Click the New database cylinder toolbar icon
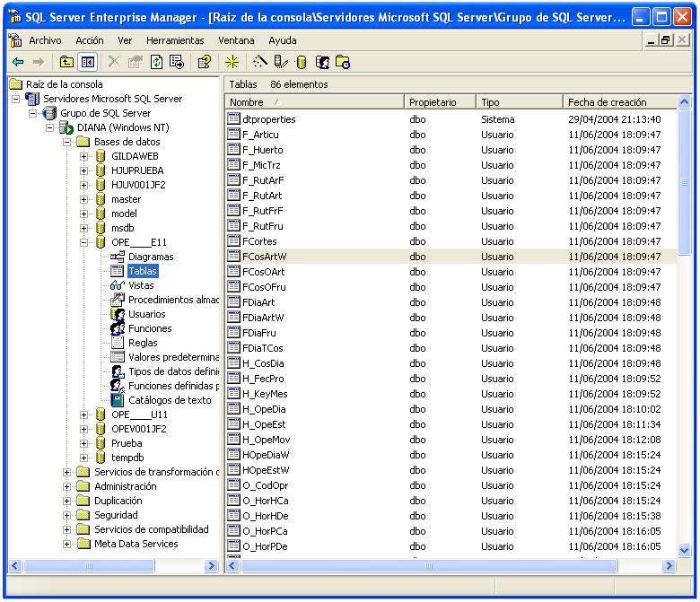Screen dimensions: 700x602 [302, 62]
